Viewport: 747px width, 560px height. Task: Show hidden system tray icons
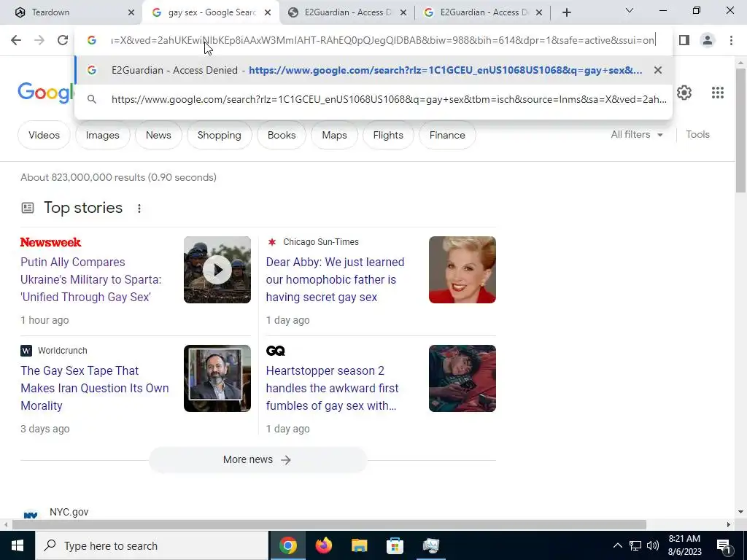[617, 545]
